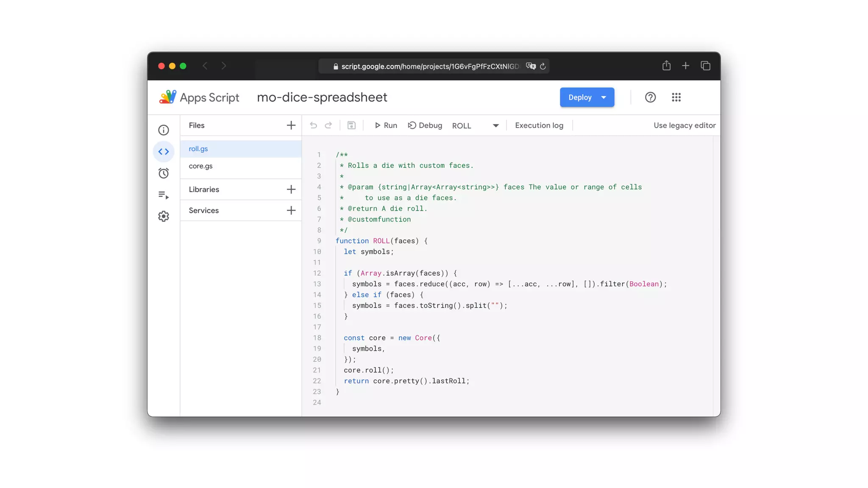Open the core.gs file

[x=200, y=166]
